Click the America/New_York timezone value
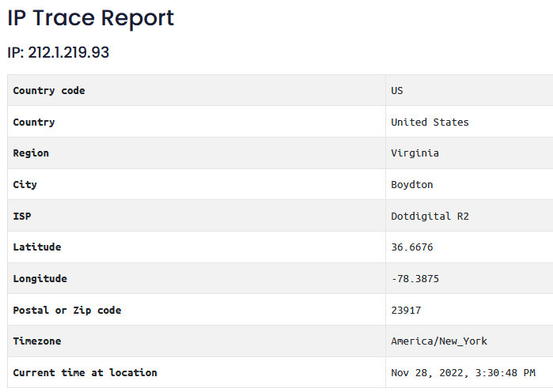This screenshot has width=553, height=392. [x=439, y=341]
